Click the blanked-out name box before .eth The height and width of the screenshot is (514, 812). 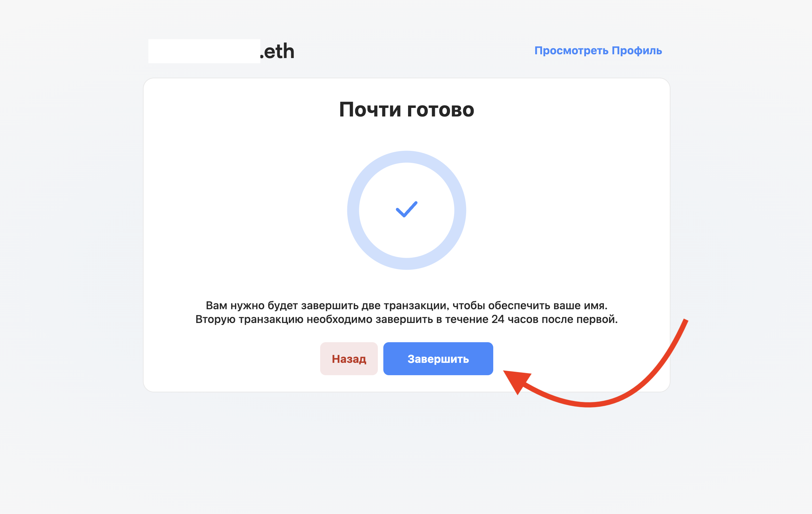(x=204, y=51)
